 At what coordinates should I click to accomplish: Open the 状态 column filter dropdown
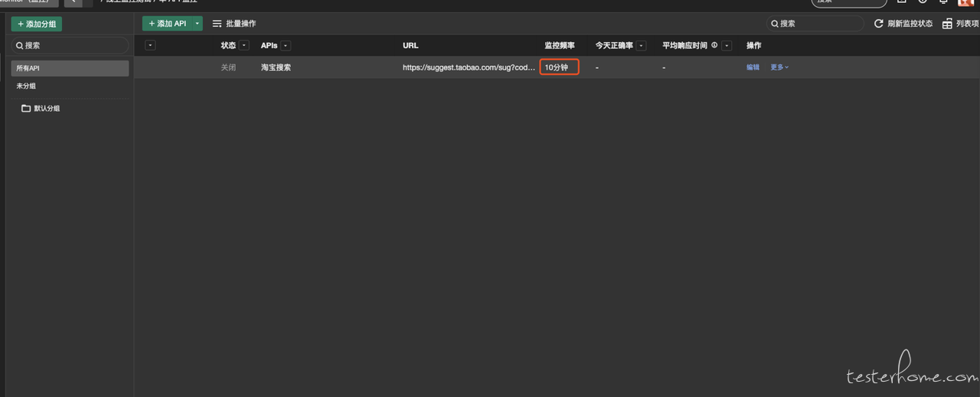pyautogui.click(x=244, y=45)
